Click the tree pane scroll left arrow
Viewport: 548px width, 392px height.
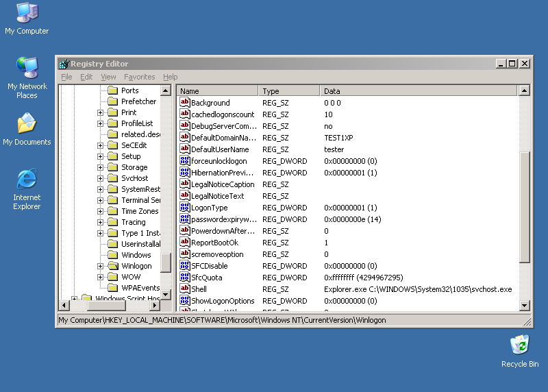coord(64,305)
